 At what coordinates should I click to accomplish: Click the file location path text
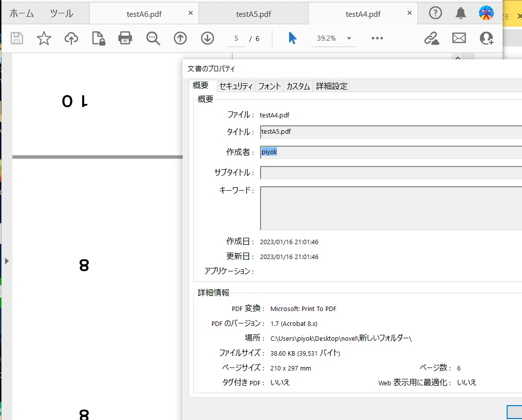point(341,338)
